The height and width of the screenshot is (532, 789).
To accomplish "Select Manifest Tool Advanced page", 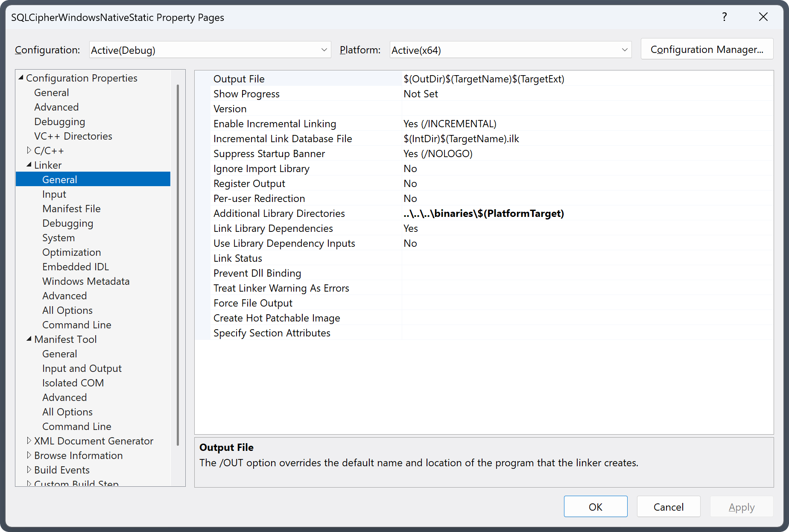I will tap(64, 398).
